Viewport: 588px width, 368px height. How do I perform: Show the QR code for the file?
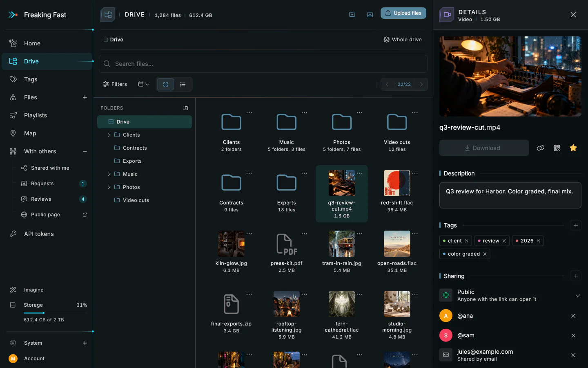[557, 148]
